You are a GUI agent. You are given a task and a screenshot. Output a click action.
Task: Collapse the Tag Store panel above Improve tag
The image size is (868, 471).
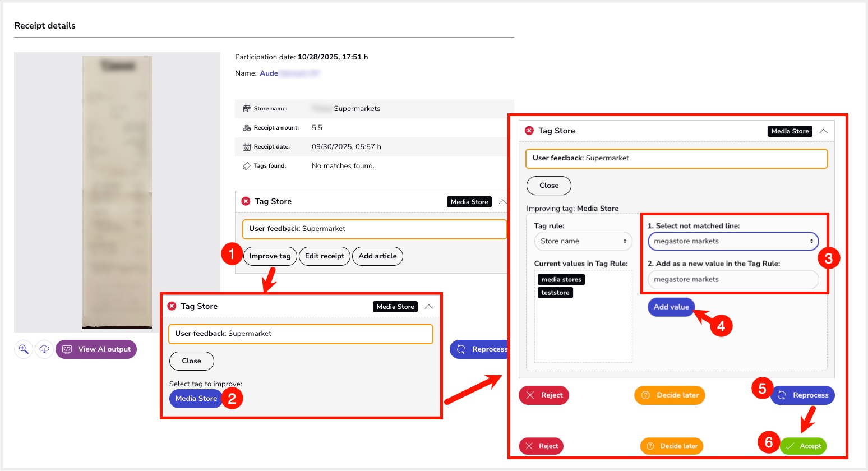coord(502,202)
